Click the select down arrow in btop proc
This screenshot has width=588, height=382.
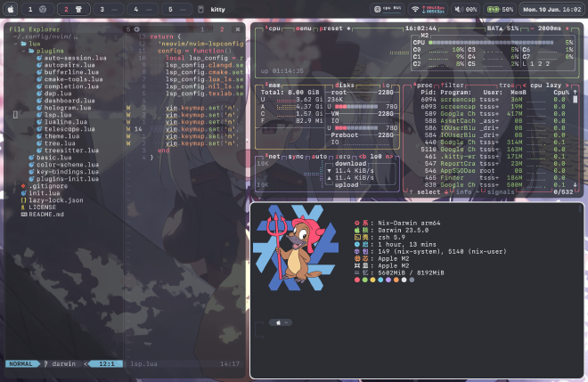[446, 191]
